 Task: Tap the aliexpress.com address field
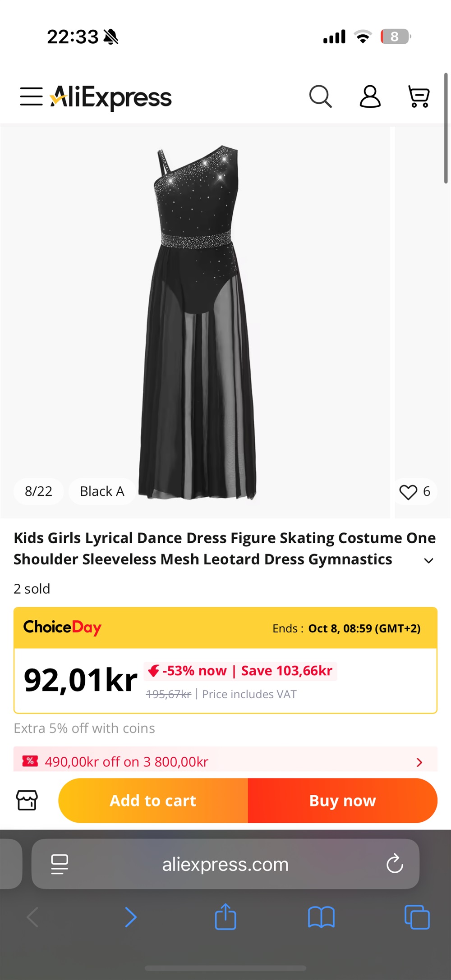coord(225,864)
